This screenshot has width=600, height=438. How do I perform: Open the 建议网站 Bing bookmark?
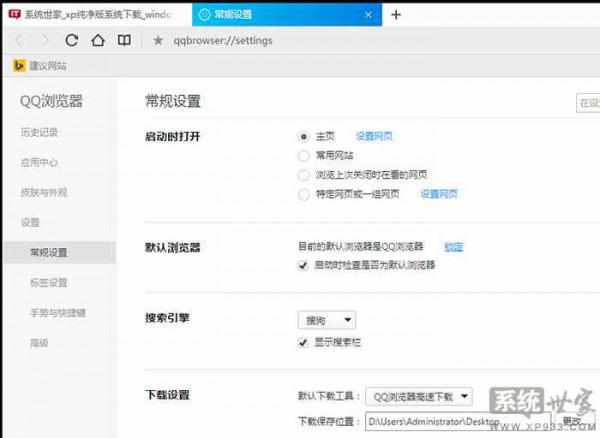coord(40,66)
